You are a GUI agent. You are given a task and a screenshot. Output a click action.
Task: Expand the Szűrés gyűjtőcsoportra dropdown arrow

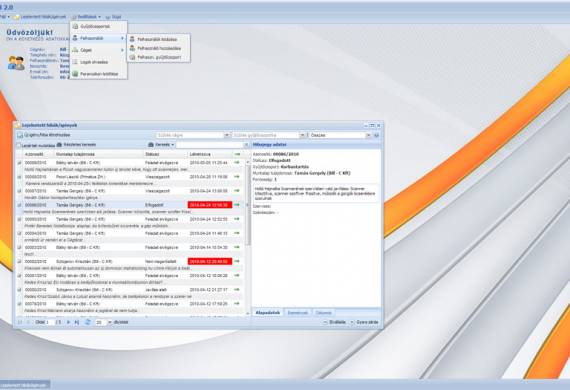pos(302,135)
